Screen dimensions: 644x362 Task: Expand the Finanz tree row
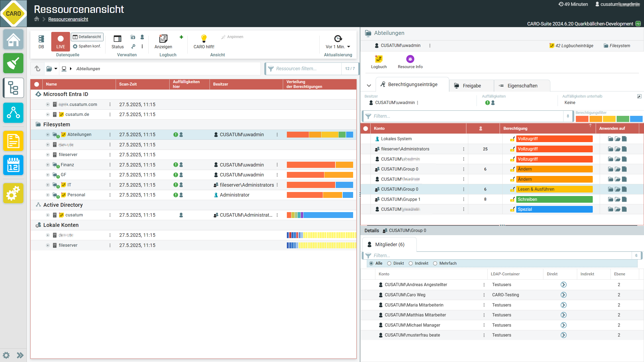pyautogui.click(x=47, y=165)
